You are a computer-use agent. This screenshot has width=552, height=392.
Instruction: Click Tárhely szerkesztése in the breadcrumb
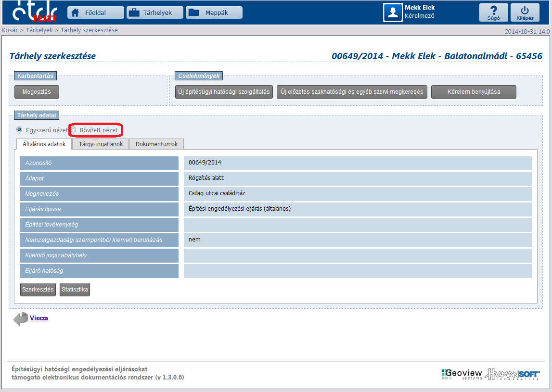[89, 30]
